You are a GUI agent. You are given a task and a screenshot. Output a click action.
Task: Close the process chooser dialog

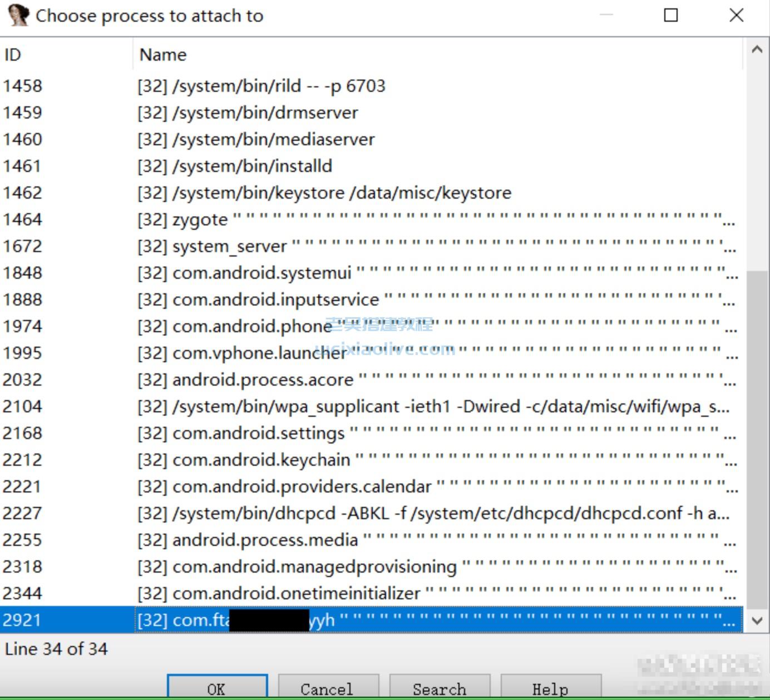[x=736, y=16]
